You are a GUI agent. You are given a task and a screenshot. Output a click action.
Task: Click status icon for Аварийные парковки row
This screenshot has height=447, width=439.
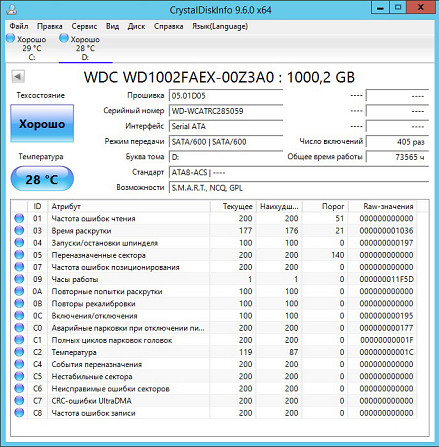tap(19, 328)
